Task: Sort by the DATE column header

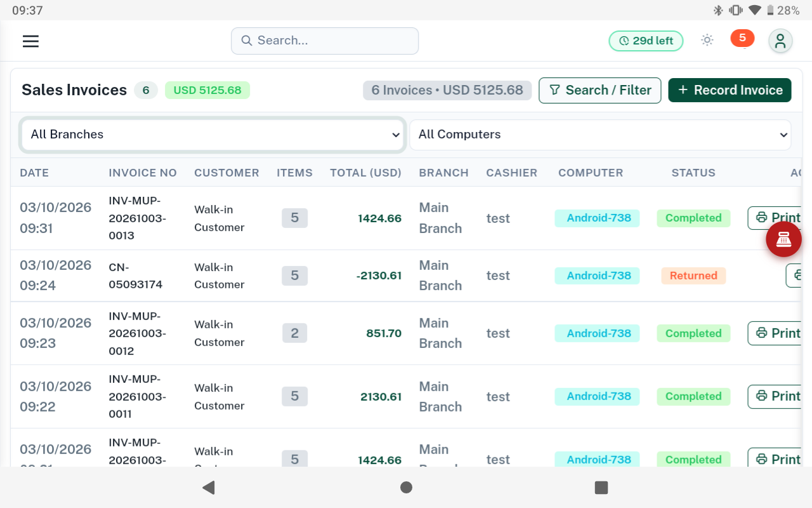Action: (x=34, y=173)
